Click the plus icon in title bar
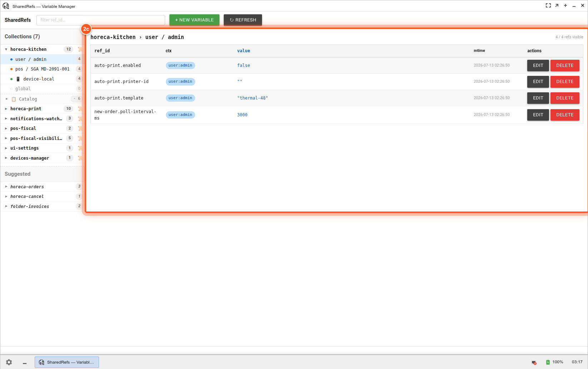588x369 pixels. click(565, 5)
